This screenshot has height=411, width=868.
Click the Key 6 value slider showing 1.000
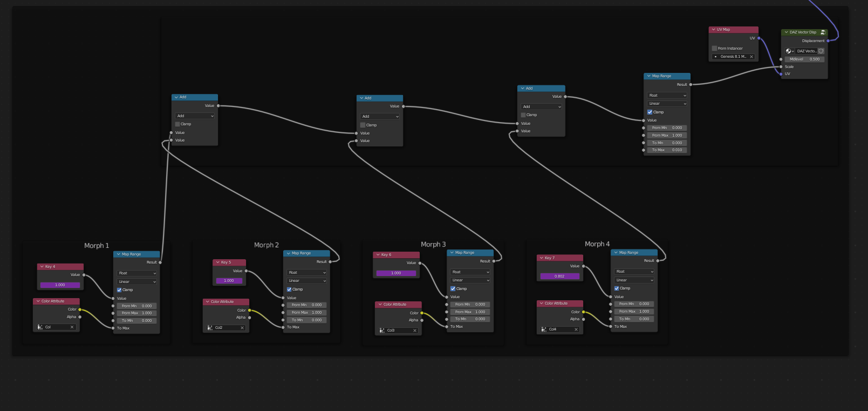pyautogui.click(x=396, y=273)
